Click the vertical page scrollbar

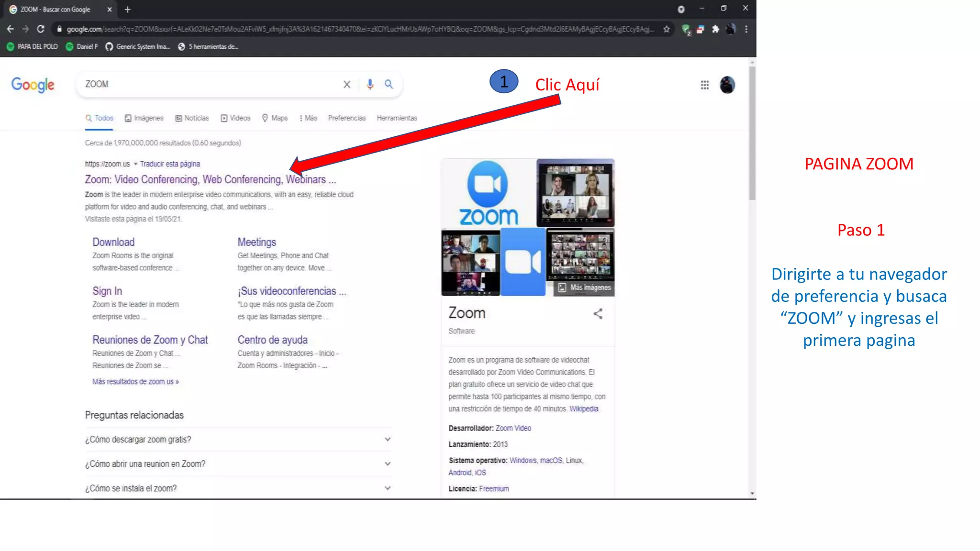752,134
